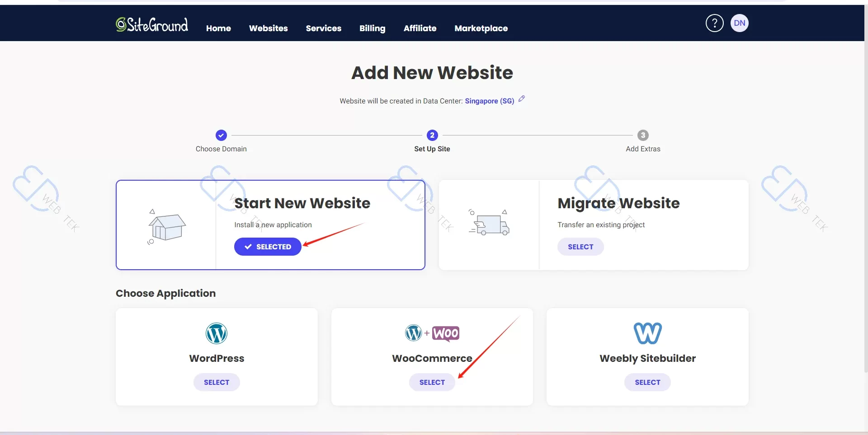This screenshot has width=868, height=435.
Task: Click the Singapore (SG) data center link
Action: [489, 101]
